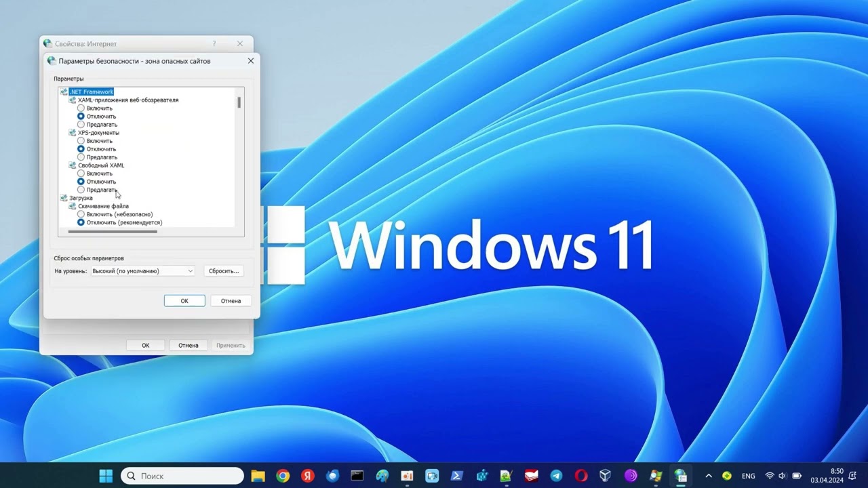Select Отключить under Свободный XAML
Viewport: 868px width, 488px height.
[x=81, y=181]
